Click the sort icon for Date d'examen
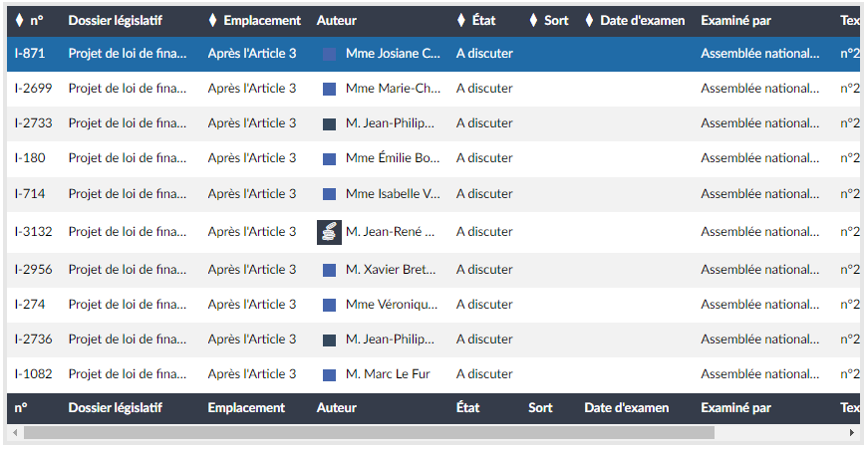 tap(589, 21)
